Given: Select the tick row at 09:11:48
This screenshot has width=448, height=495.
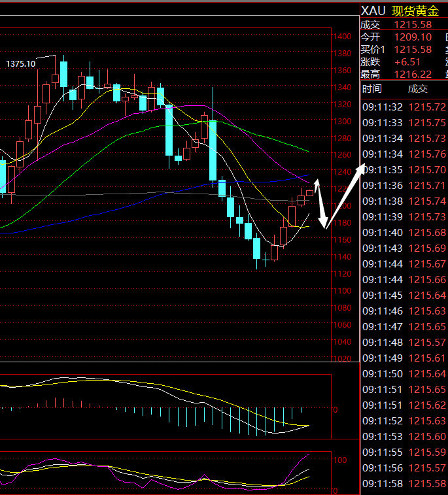Looking at the screenshot, I should coord(404,342).
